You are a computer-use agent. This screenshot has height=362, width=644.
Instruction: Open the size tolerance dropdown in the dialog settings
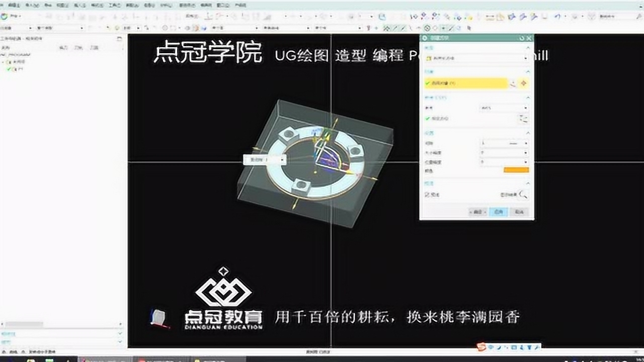pyautogui.click(x=504, y=152)
